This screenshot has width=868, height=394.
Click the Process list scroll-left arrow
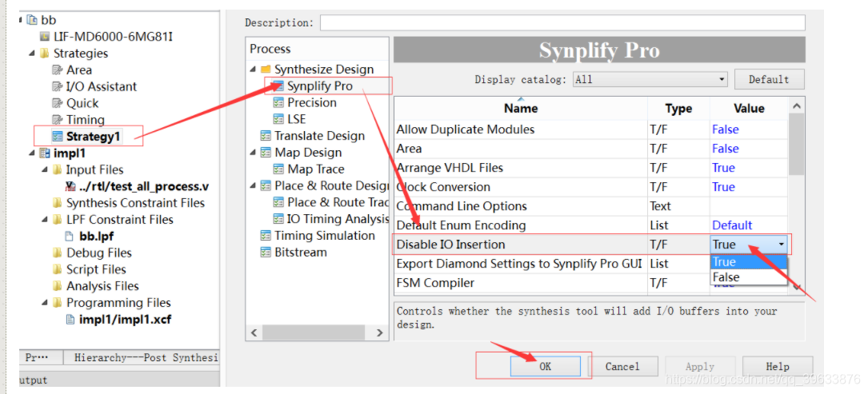click(x=254, y=333)
